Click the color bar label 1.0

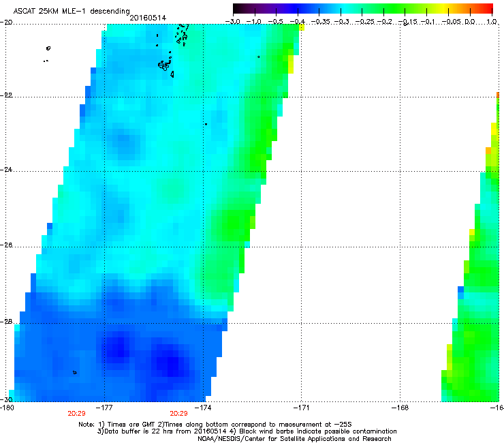pyautogui.click(x=492, y=22)
